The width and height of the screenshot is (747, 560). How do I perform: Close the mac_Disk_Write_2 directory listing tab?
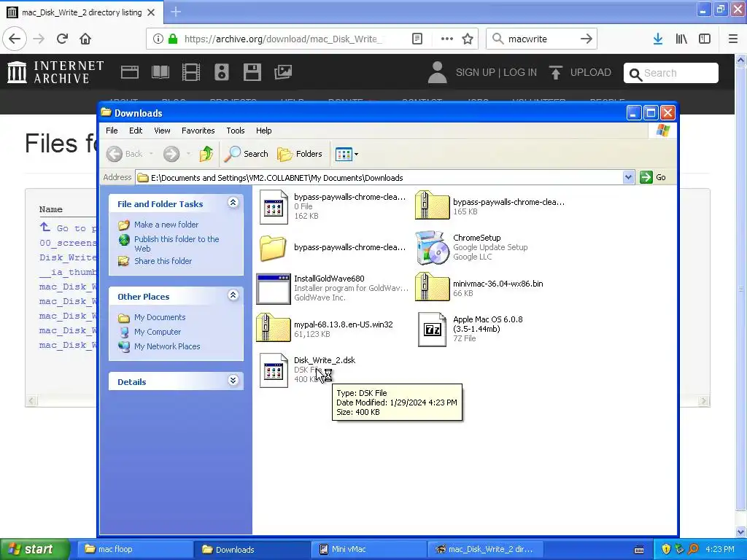coord(151,12)
